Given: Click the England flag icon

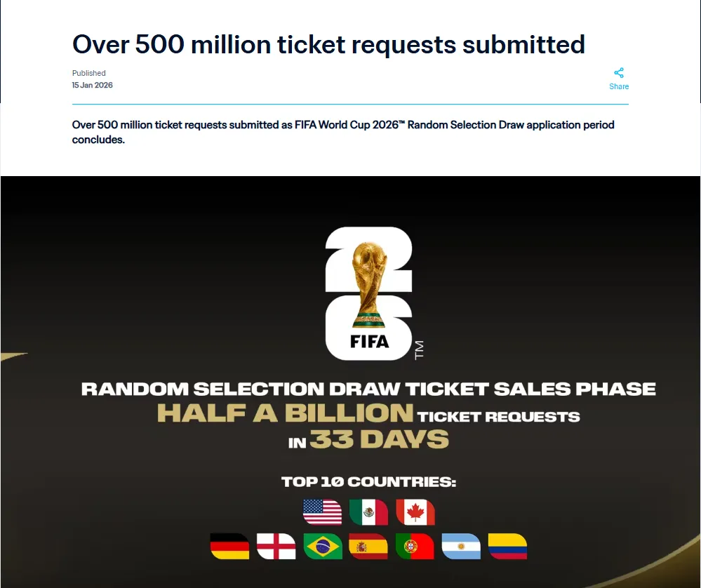Looking at the screenshot, I should 276,546.
